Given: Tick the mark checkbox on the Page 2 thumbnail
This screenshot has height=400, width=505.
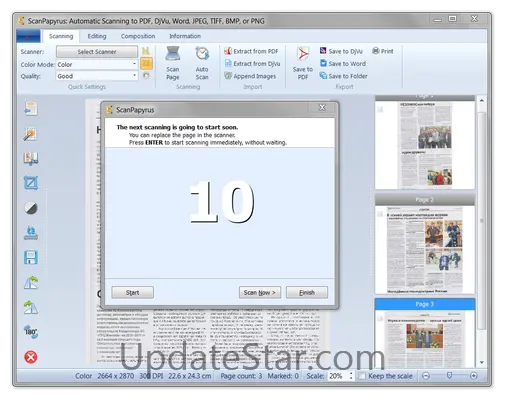Looking at the screenshot, I should [380, 214].
